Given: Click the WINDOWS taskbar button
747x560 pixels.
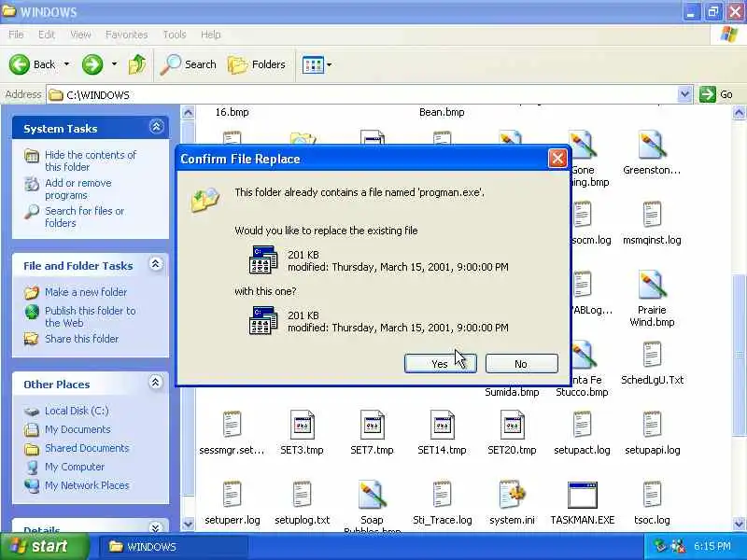Looking at the screenshot, I should (174, 547).
